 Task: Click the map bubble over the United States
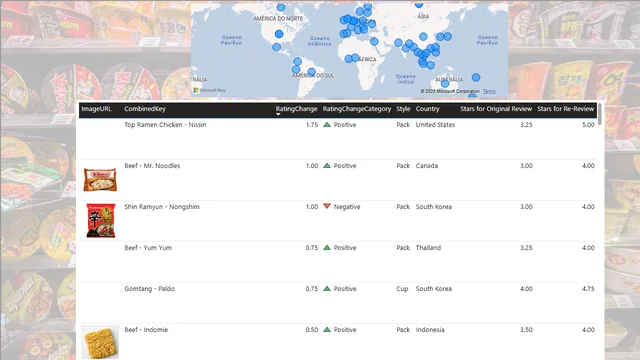[x=279, y=34]
